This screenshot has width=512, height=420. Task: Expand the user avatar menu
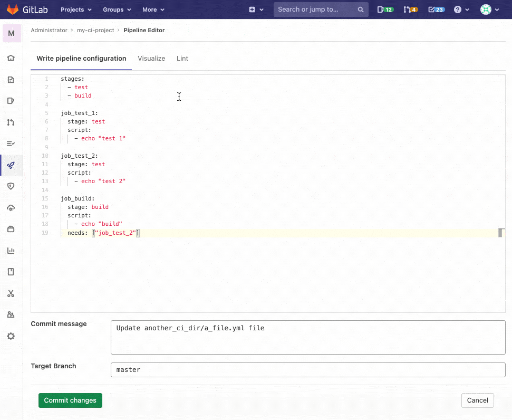coord(489,9)
